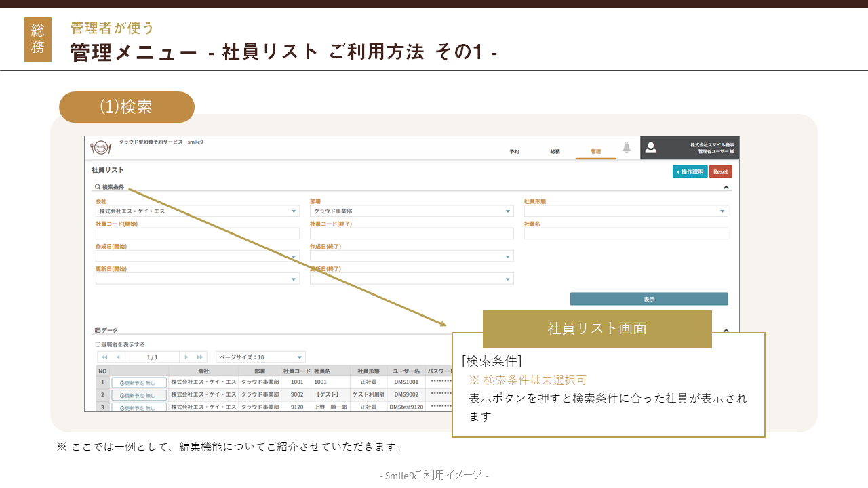Image resolution: width=868 pixels, height=488 pixels.
Task: Click 更新予定 無し button in row 1
Action: (138, 382)
